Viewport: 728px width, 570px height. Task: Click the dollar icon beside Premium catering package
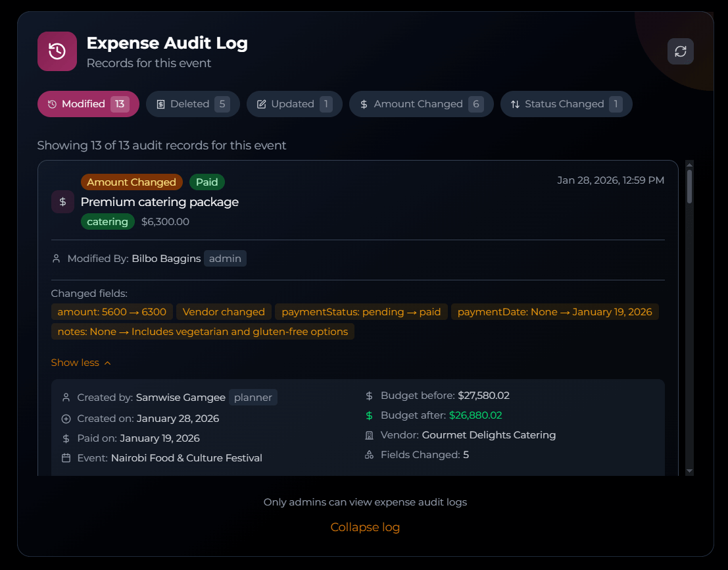pyautogui.click(x=62, y=202)
